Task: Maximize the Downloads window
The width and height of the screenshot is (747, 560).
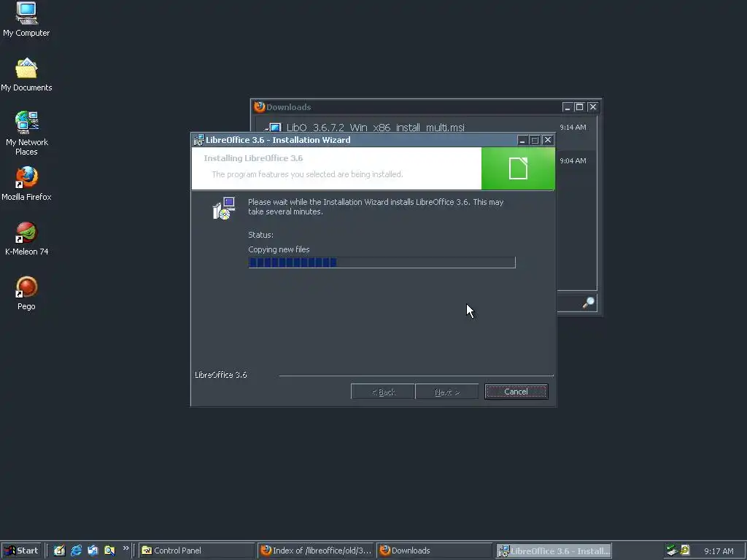Action: 579,106
